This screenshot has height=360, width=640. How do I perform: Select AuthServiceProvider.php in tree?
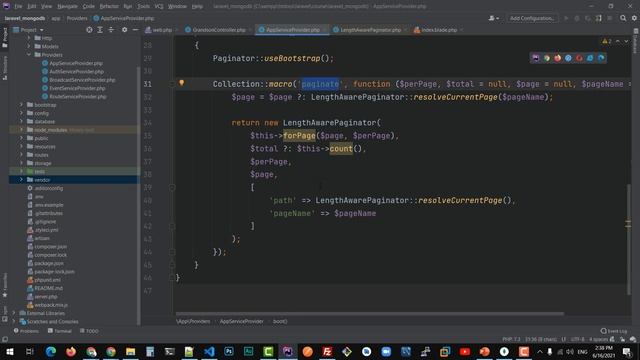76,71
